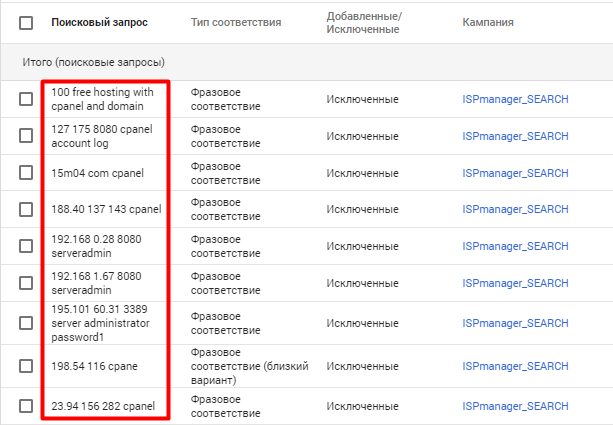Open ISPmanager_SEARCH link in the last row
613x425 pixels.
point(515,406)
